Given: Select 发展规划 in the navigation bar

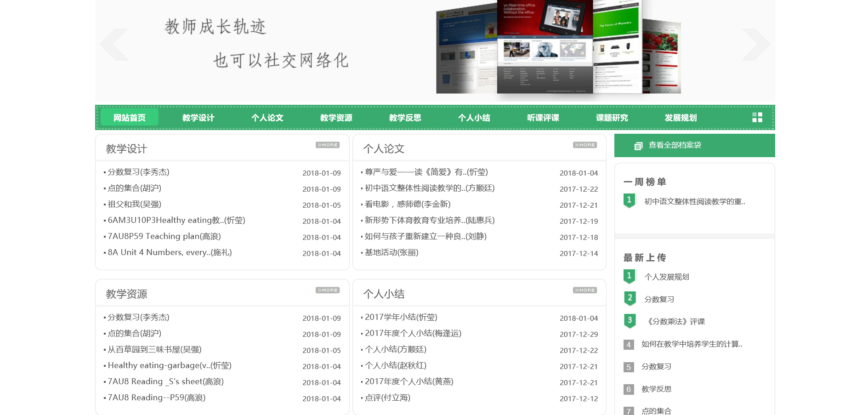Looking at the screenshot, I should tap(681, 118).
